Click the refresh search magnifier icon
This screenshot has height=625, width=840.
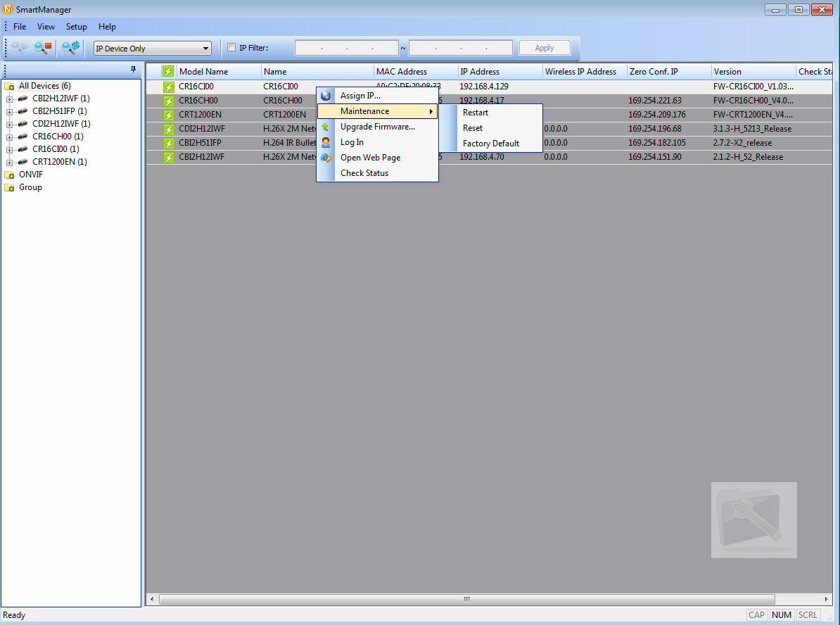71,48
